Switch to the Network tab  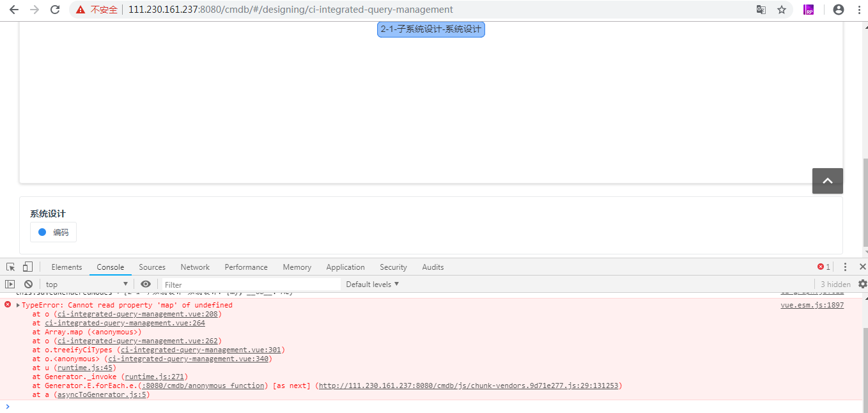tap(195, 267)
